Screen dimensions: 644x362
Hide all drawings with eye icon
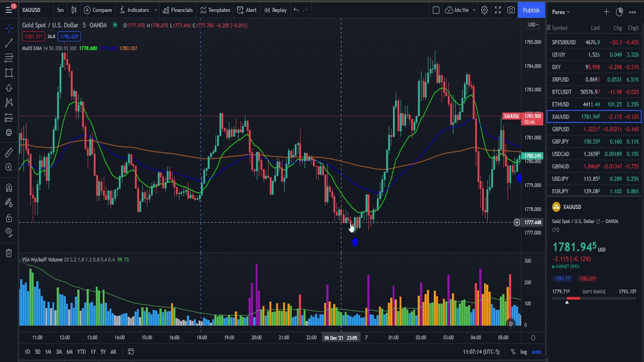point(9,232)
